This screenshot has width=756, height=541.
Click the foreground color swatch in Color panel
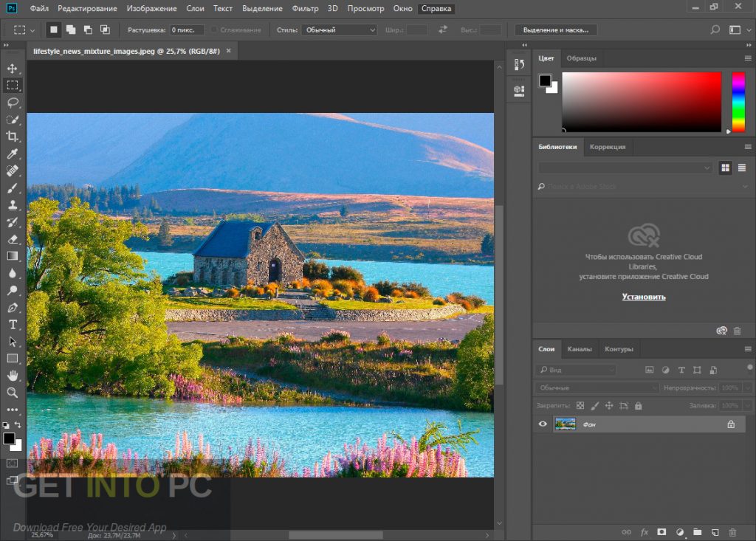pos(545,80)
